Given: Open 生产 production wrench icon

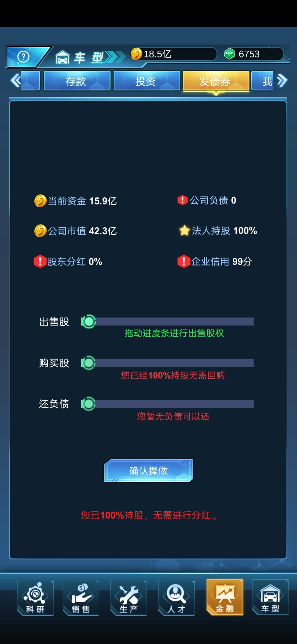Looking at the screenshot, I should pyautogui.click(x=129, y=598).
